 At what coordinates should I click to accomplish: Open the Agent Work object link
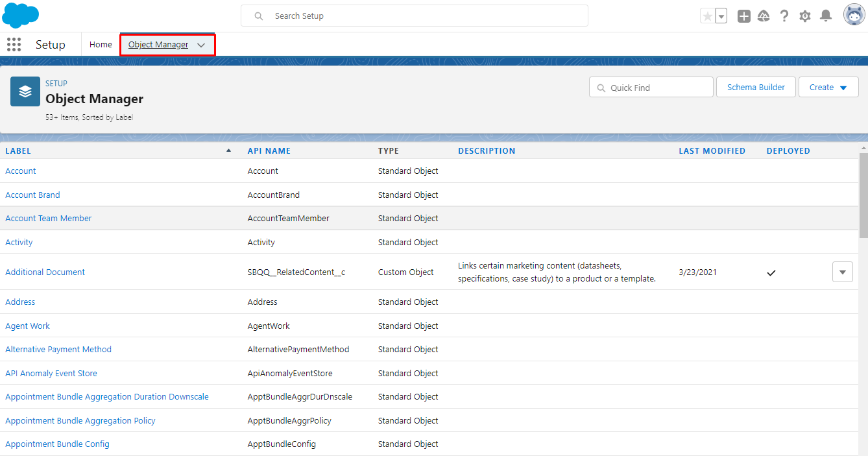pos(27,326)
